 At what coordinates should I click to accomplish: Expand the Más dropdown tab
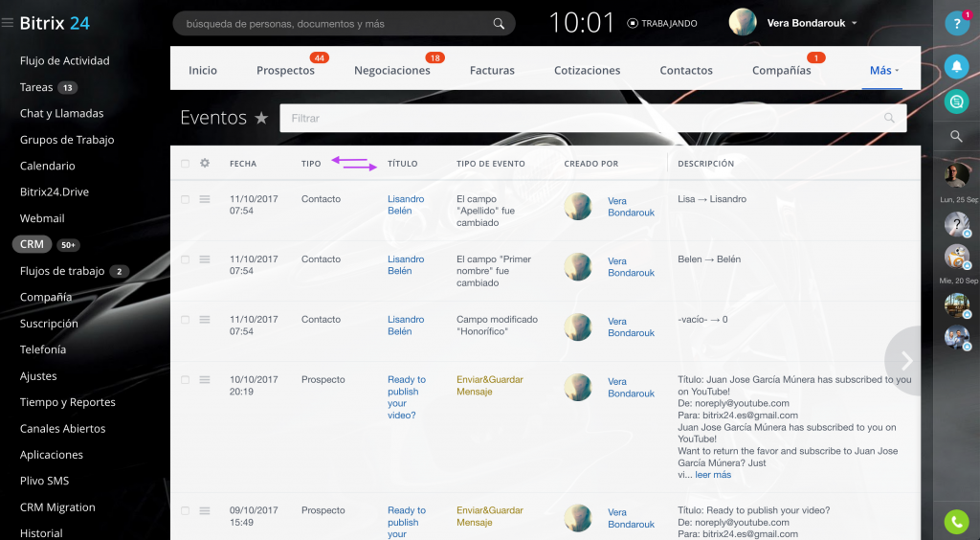[x=883, y=71]
